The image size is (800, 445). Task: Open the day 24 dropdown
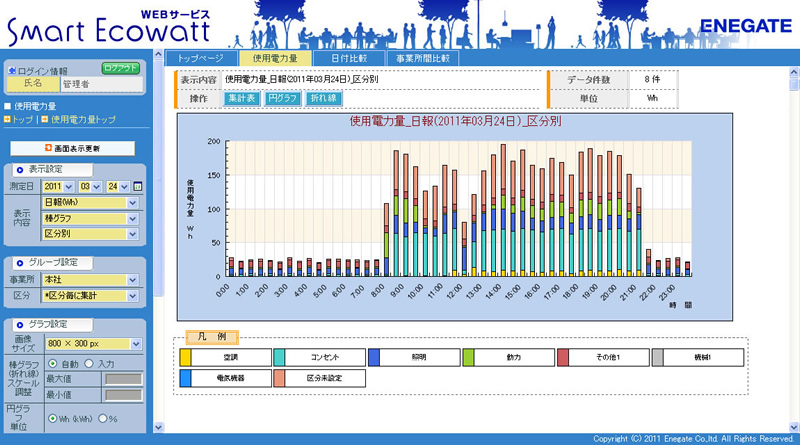[117, 187]
